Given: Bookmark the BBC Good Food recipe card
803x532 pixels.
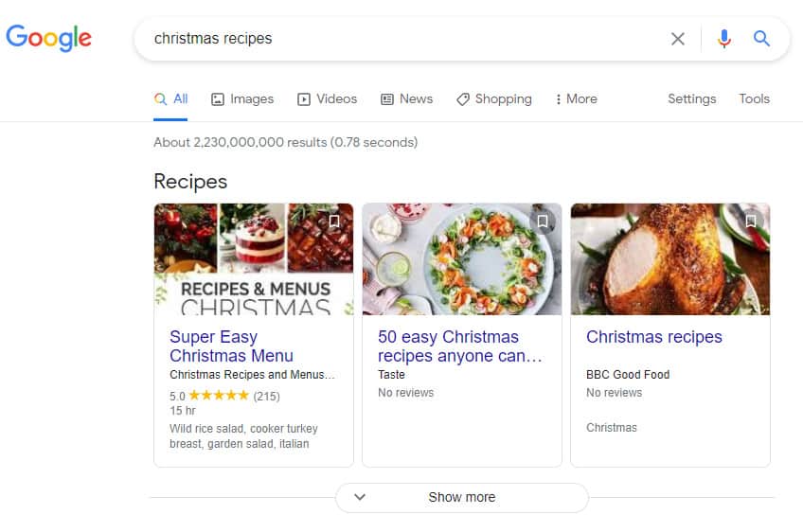Looking at the screenshot, I should [751, 222].
